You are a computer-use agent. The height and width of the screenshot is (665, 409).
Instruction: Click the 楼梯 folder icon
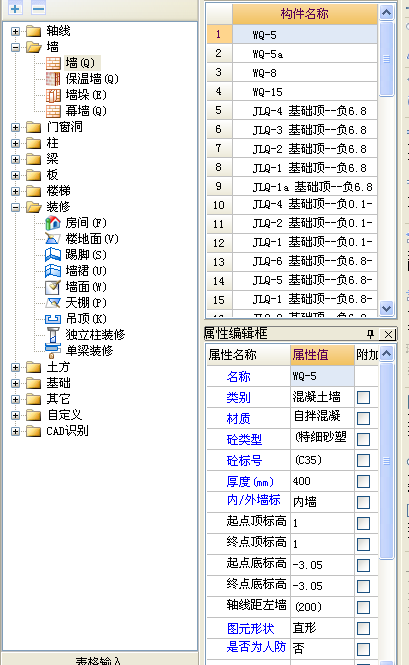34,191
